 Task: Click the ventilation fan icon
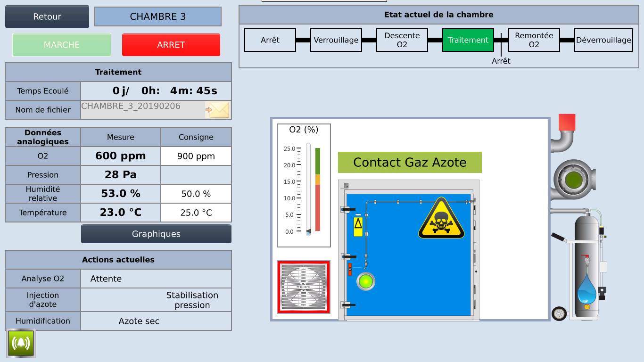[303, 287]
